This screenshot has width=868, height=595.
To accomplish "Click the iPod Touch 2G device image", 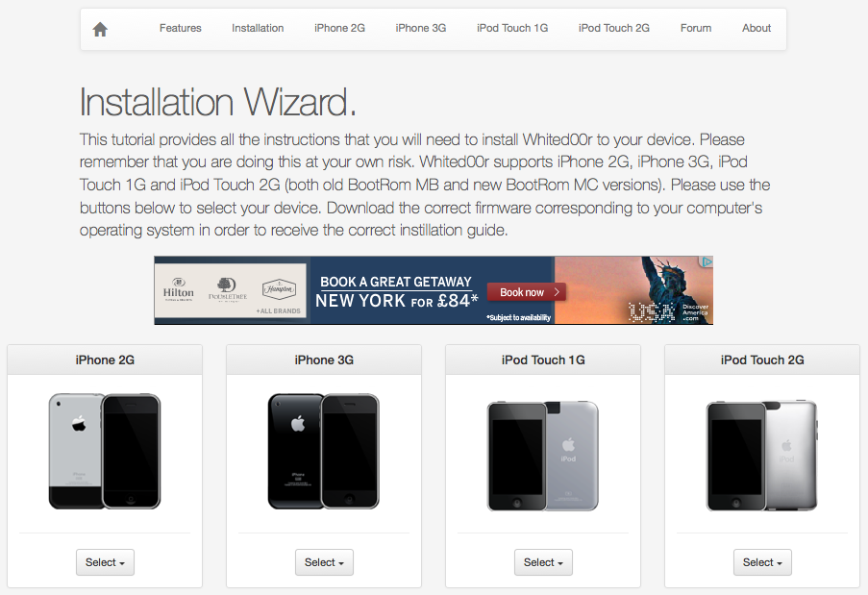I will point(762,456).
